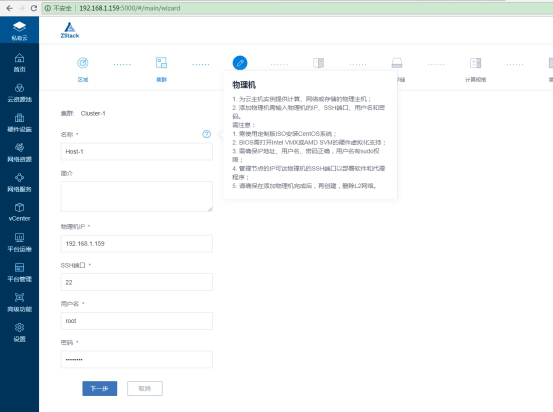The height and width of the screenshot is (412, 553).
Task: Open the 平台运维 platform operations icon
Action: (19, 243)
